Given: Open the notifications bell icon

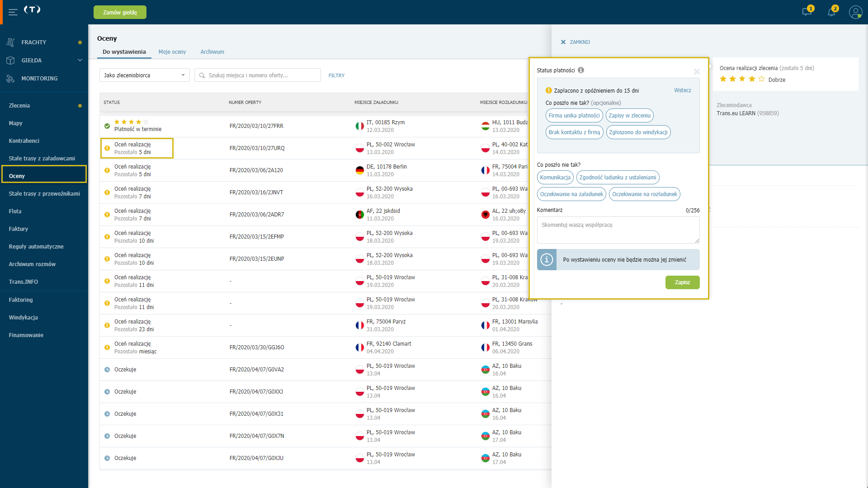Looking at the screenshot, I should click(831, 12).
